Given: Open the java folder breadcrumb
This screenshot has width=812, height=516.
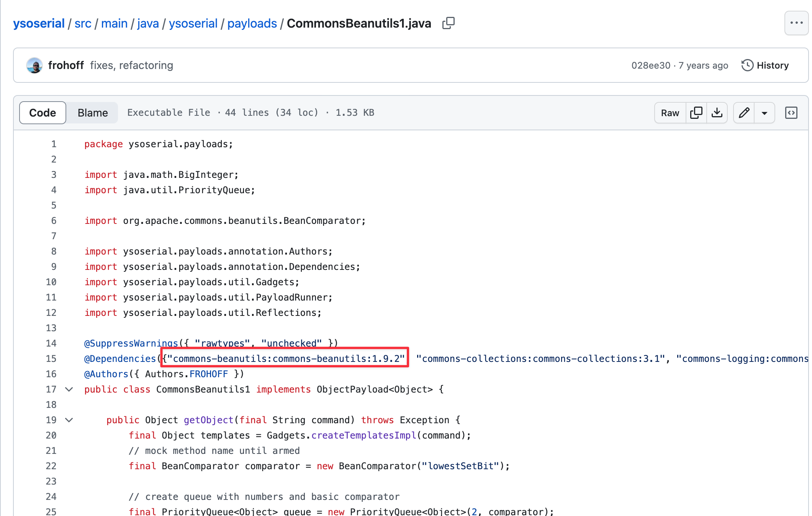Looking at the screenshot, I should [x=148, y=23].
